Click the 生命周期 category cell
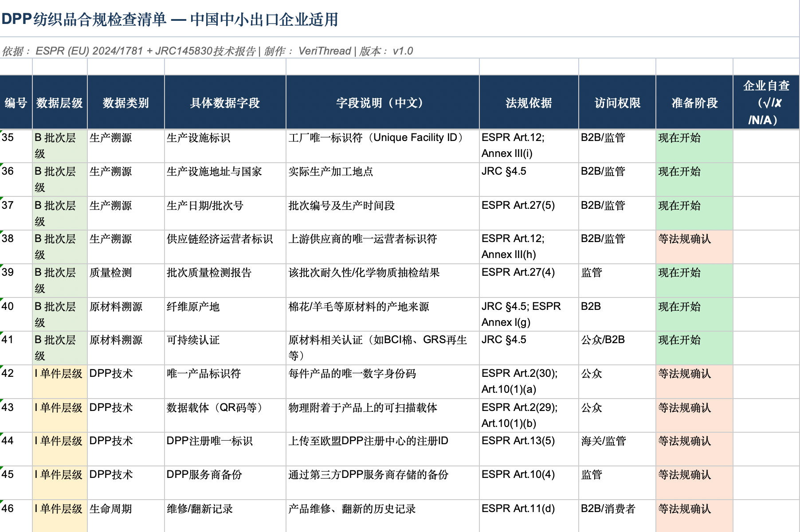The image size is (800, 532). 126,516
